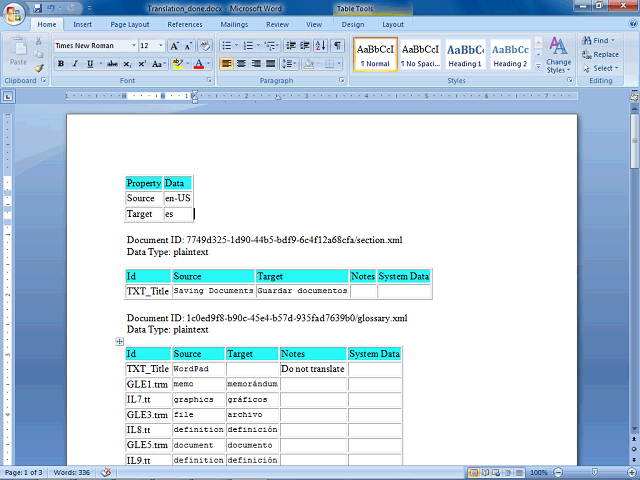
Task: Cut selection with scissors icon
Action: (x=39, y=41)
